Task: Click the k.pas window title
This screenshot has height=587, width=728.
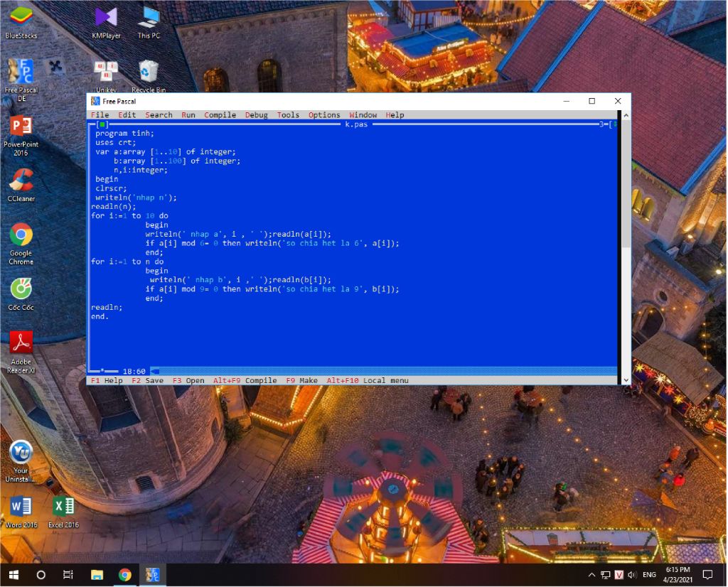Action: (357, 124)
